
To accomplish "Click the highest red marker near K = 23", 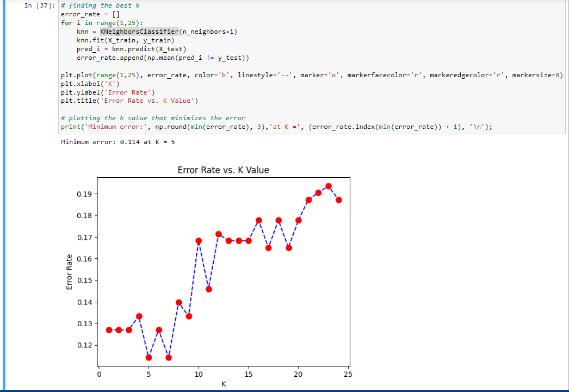I will pos(328,185).
